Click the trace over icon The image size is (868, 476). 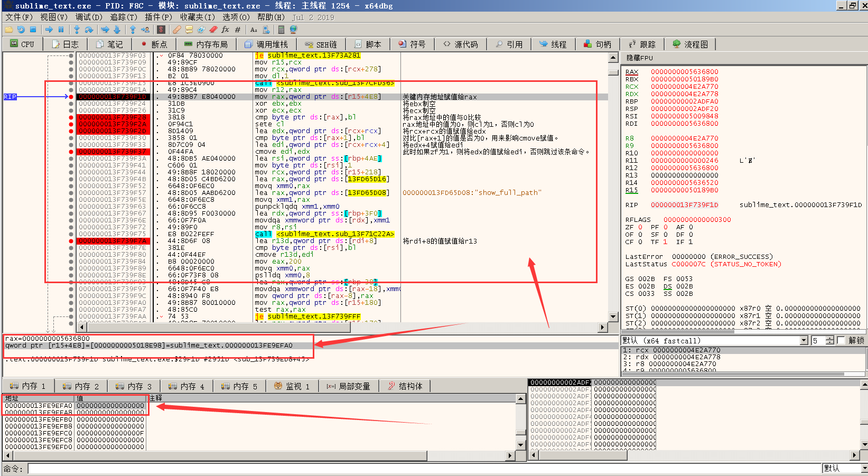click(117, 30)
